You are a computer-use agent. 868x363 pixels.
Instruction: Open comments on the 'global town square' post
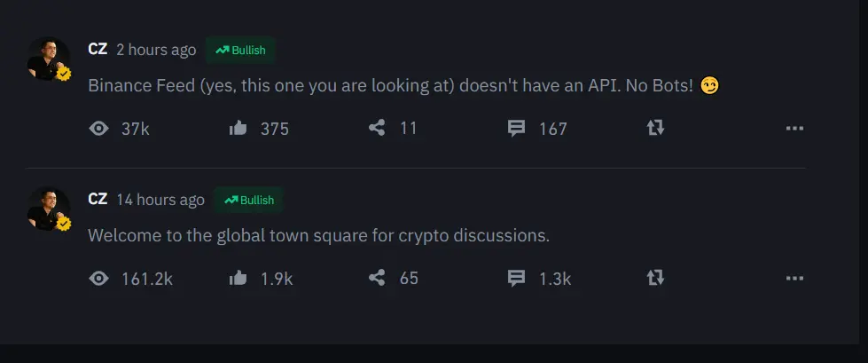click(x=516, y=279)
